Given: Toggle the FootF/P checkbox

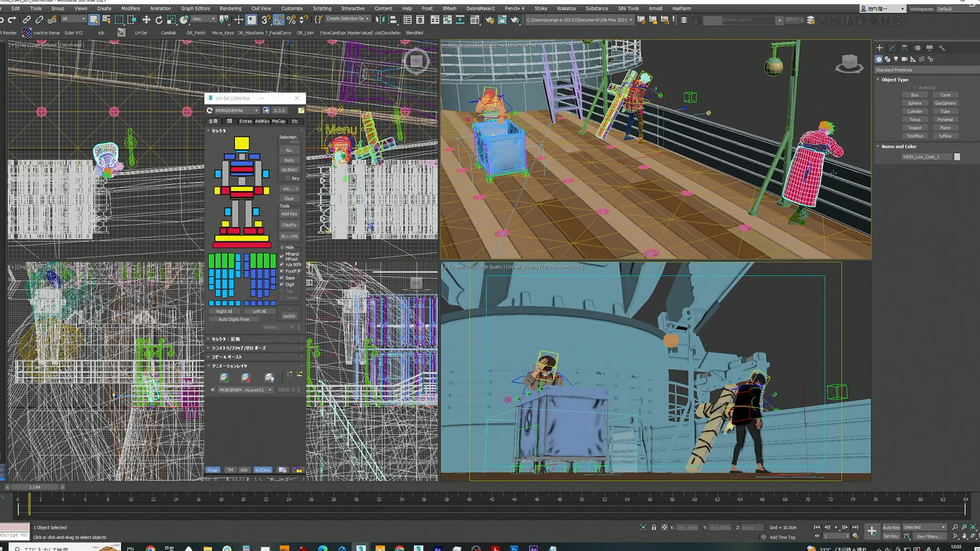Looking at the screenshot, I should (x=282, y=271).
